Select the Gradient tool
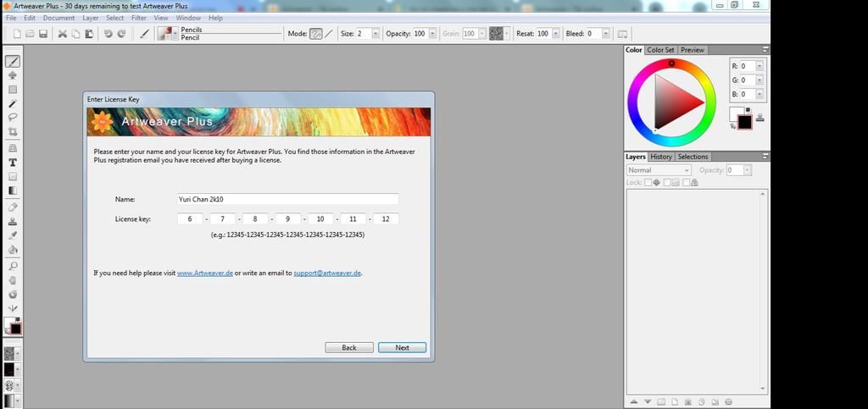Image resolution: width=868 pixels, height=409 pixels. point(12,191)
